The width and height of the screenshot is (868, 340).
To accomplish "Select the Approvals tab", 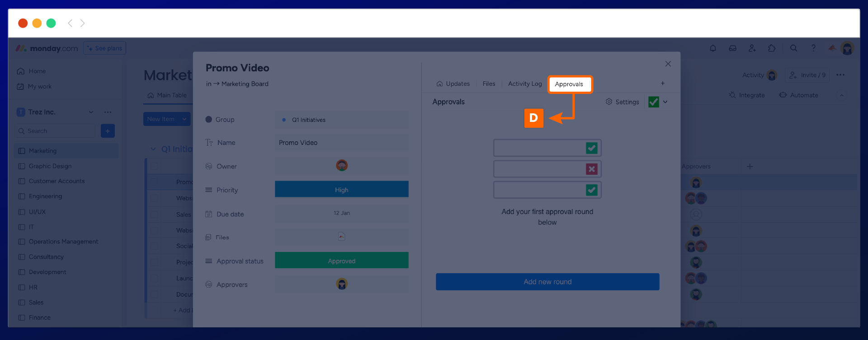I will [569, 84].
